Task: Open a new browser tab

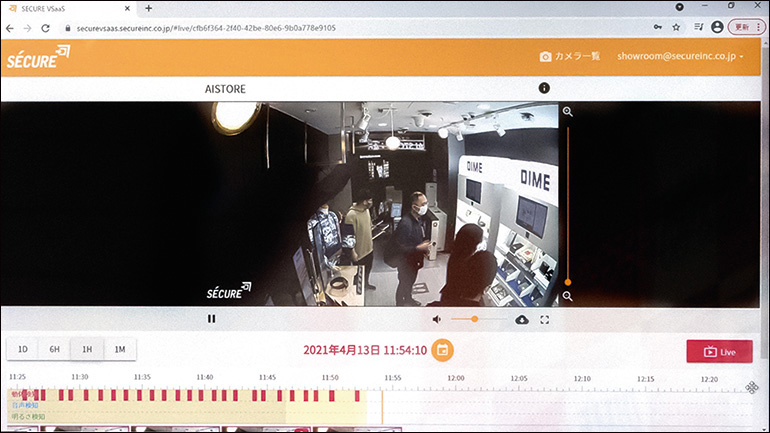Action: [x=148, y=8]
